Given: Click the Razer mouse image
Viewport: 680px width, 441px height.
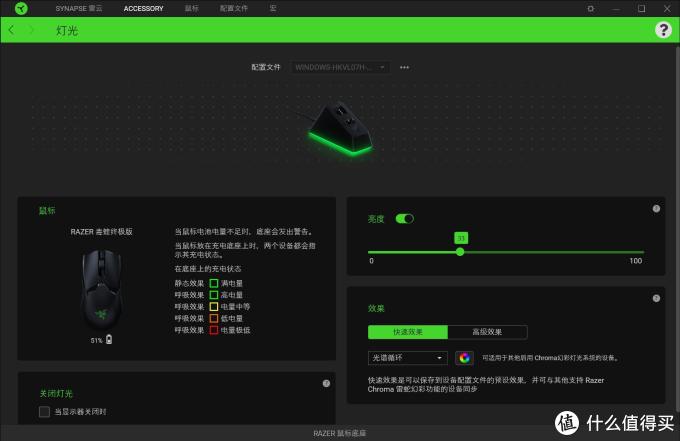Looking at the screenshot, I should pyautogui.click(x=101, y=289).
